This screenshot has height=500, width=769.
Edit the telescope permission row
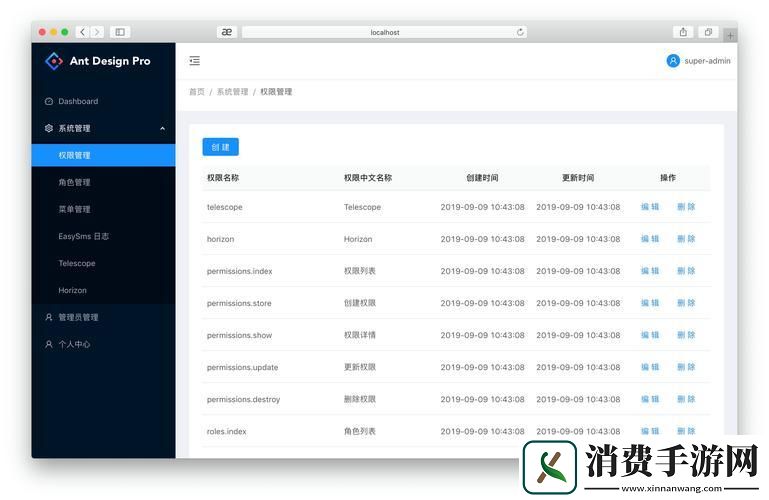point(650,207)
